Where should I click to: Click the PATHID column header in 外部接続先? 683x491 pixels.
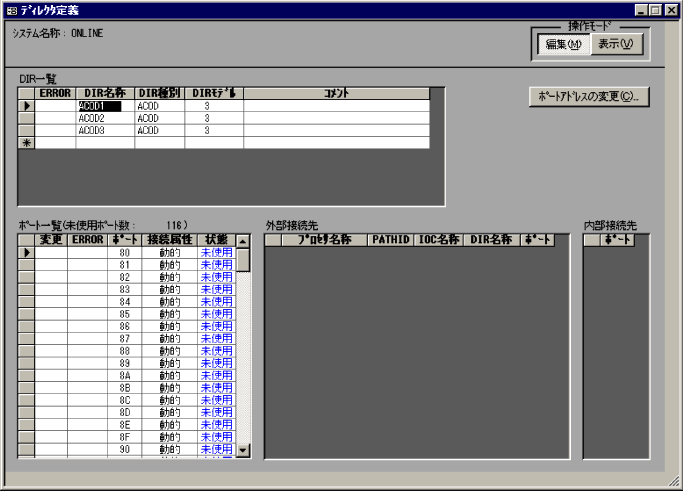pyautogui.click(x=389, y=240)
